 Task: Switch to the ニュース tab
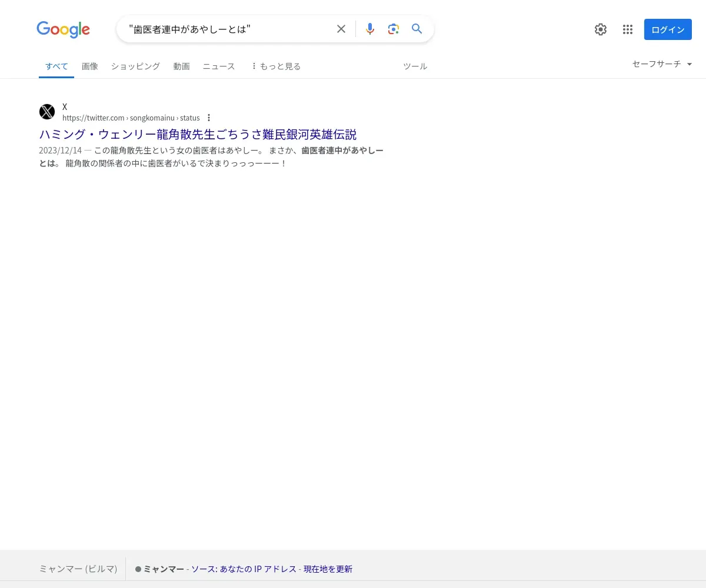pyautogui.click(x=219, y=66)
